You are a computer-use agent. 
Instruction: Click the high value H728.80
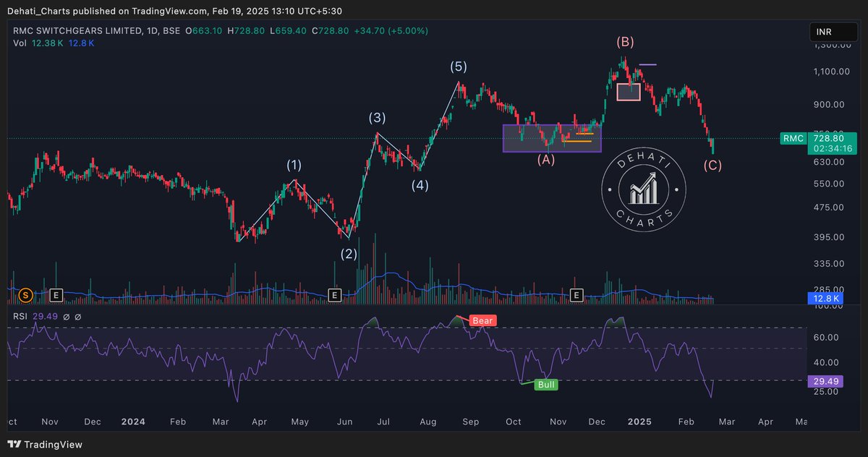[246, 31]
